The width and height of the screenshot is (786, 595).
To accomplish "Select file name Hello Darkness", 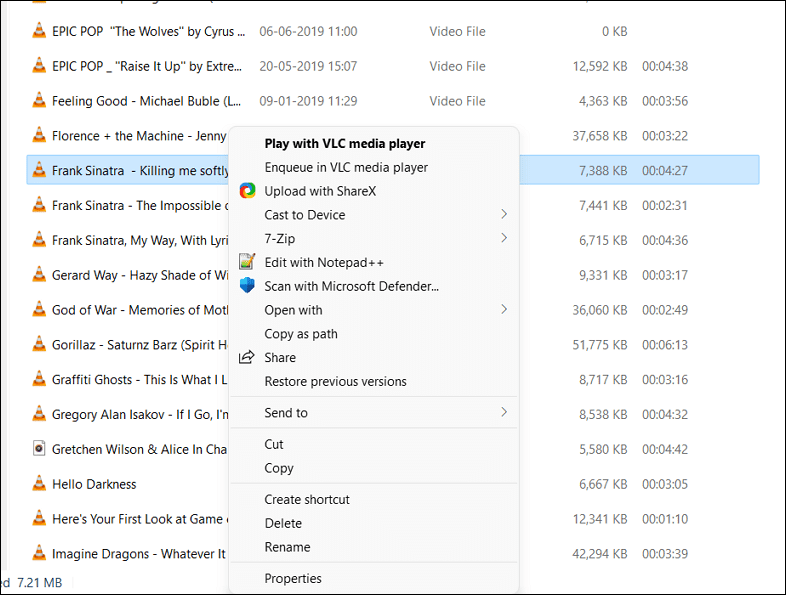I will (x=94, y=484).
